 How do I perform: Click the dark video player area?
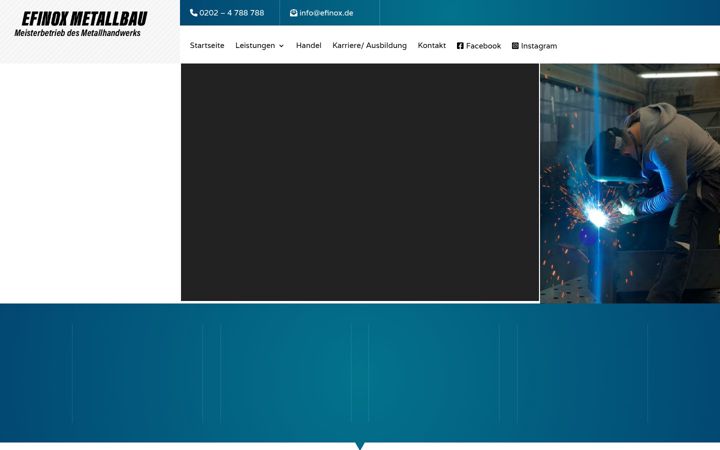pyautogui.click(x=360, y=182)
